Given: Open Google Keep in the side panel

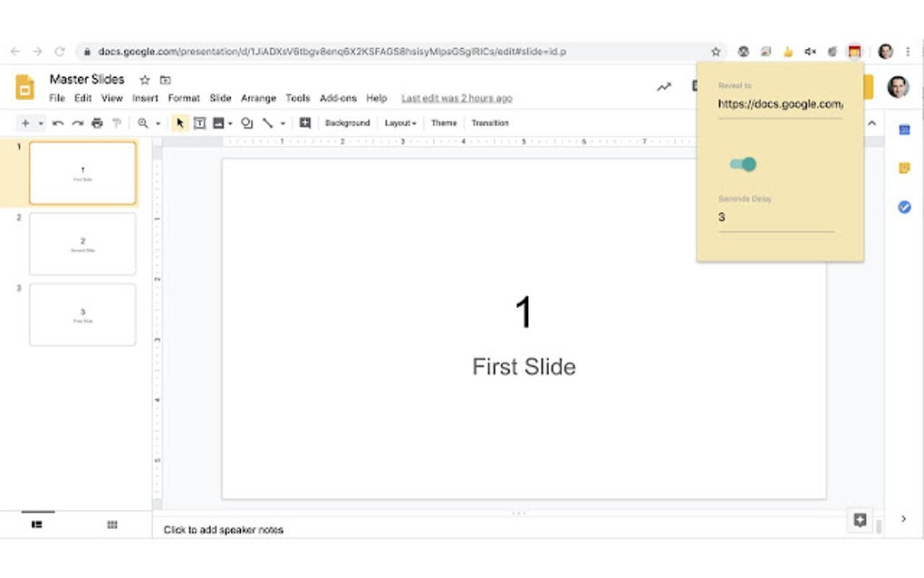Looking at the screenshot, I should click(903, 168).
